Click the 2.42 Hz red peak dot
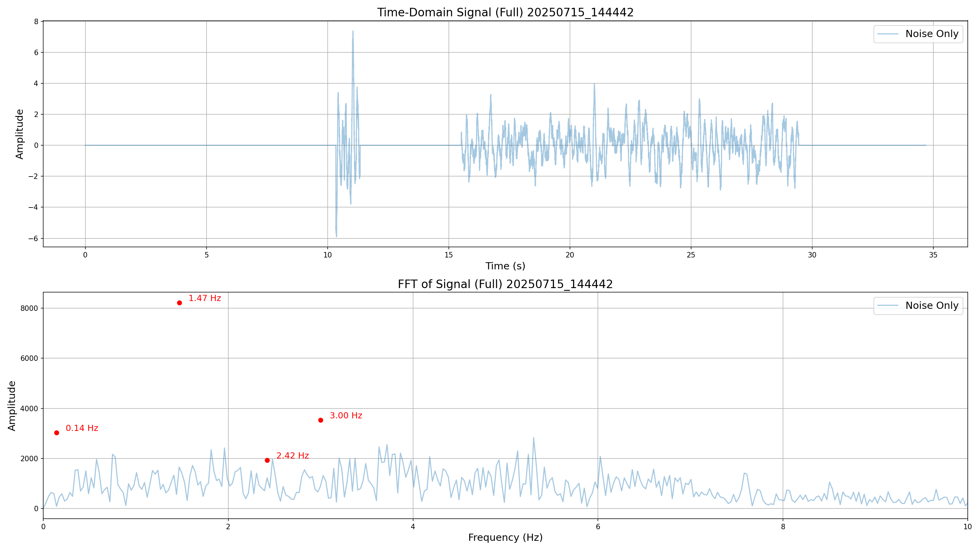This screenshot has height=551, width=980. (x=267, y=461)
